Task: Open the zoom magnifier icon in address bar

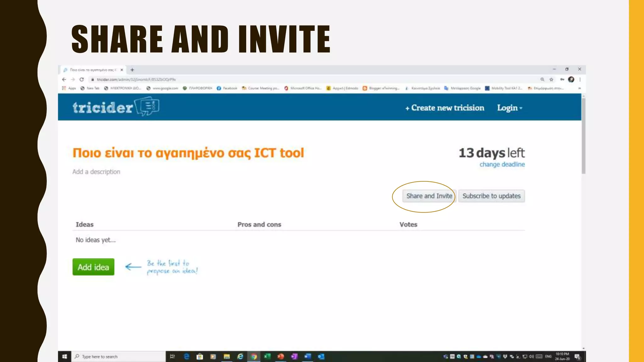Action: pos(542,80)
